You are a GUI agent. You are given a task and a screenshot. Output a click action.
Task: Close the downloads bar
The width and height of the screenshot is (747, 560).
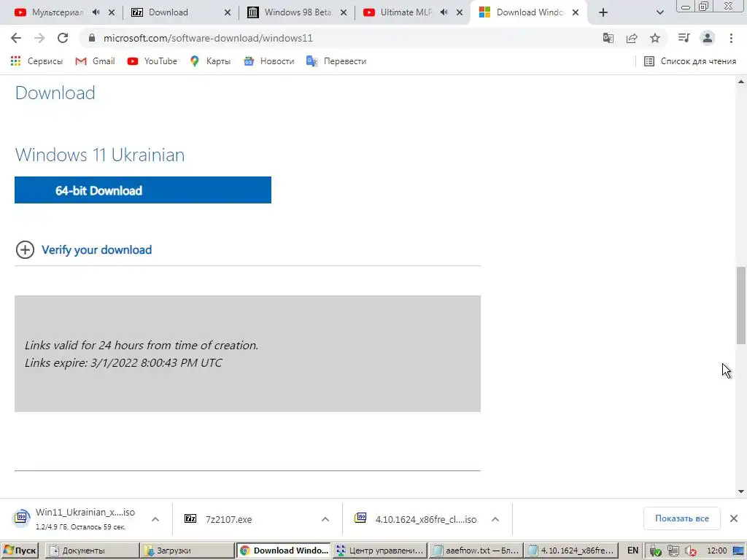point(734,518)
